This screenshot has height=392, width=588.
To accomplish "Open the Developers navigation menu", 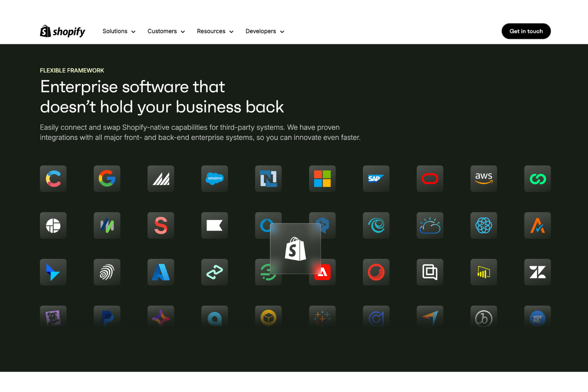I will tap(265, 31).
